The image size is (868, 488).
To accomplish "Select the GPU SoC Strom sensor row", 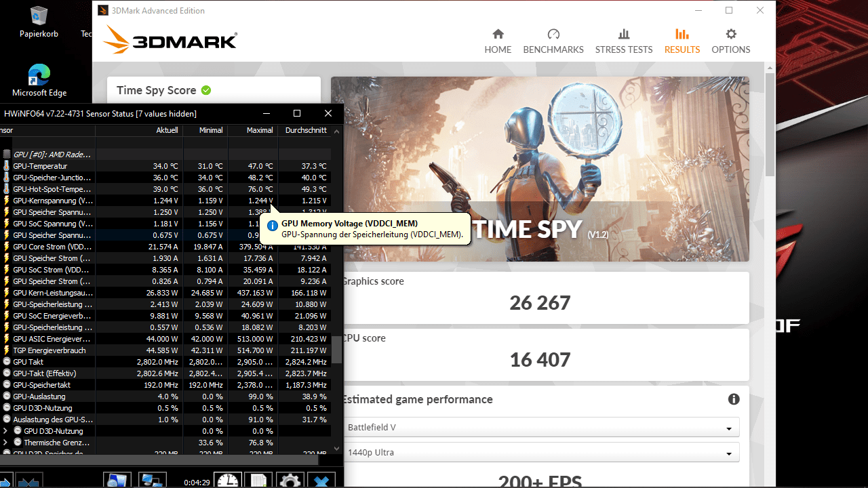I will pos(165,270).
